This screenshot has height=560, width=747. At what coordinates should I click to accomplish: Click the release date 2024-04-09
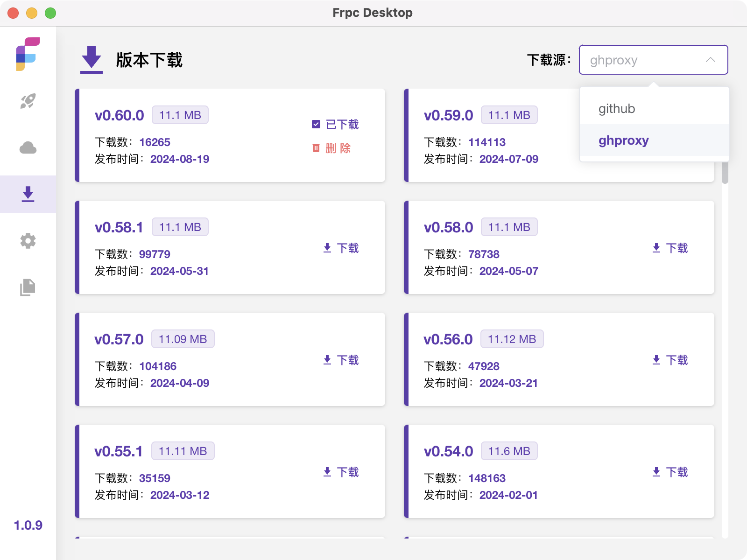coord(180,383)
